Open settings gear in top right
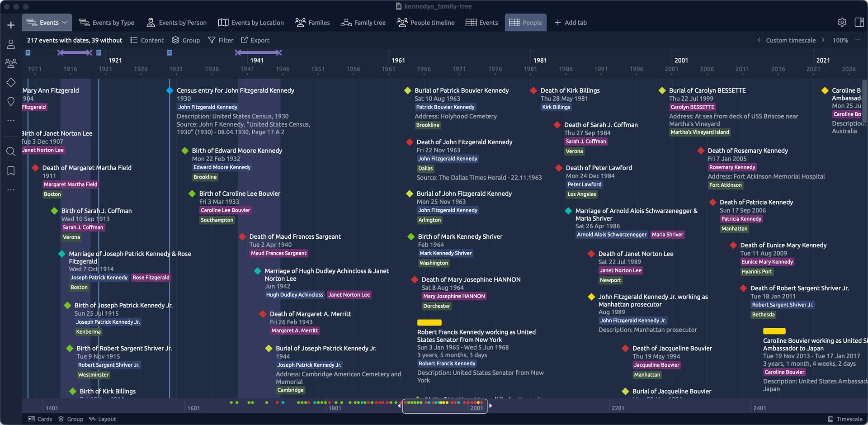 click(x=842, y=22)
